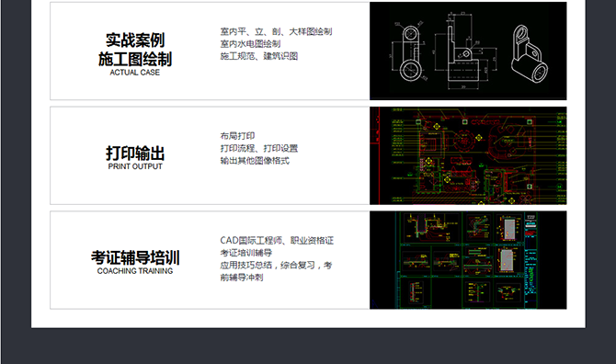
Task: Click the PRINT OUTPUT subtitle
Action: pos(135,166)
